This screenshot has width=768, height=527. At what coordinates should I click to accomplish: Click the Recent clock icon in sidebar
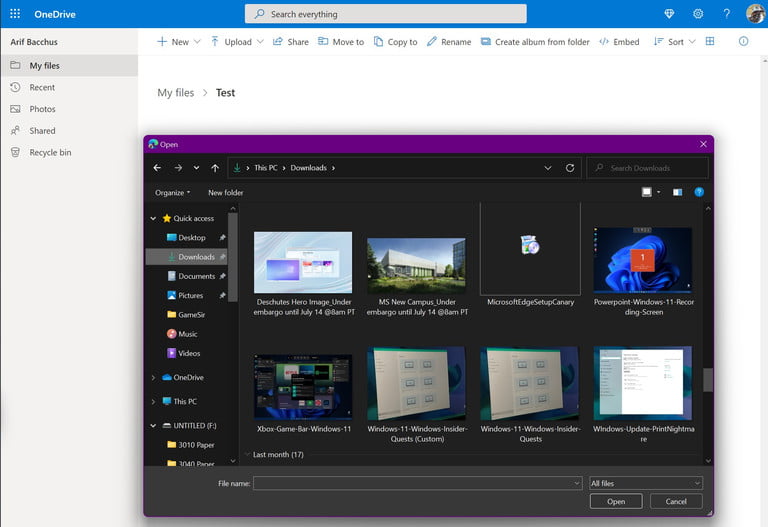pos(16,87)
